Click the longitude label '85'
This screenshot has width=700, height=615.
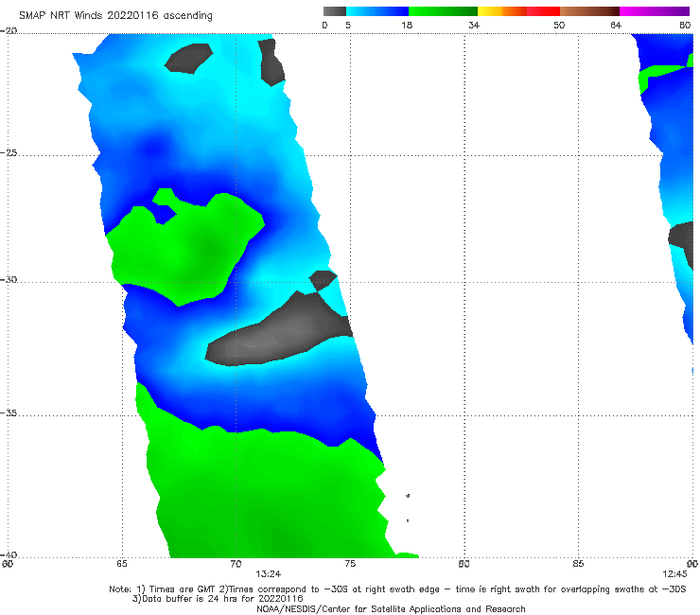coord(578,564)
